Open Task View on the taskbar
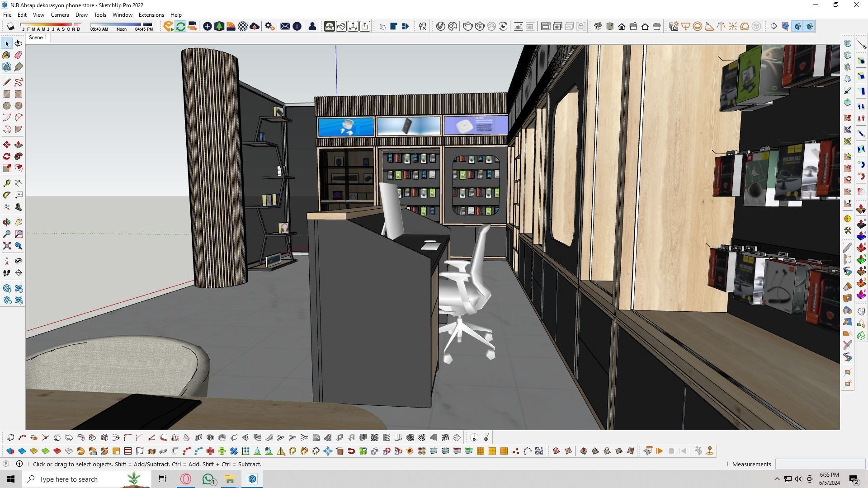868x488 pixels. (163, 479)
